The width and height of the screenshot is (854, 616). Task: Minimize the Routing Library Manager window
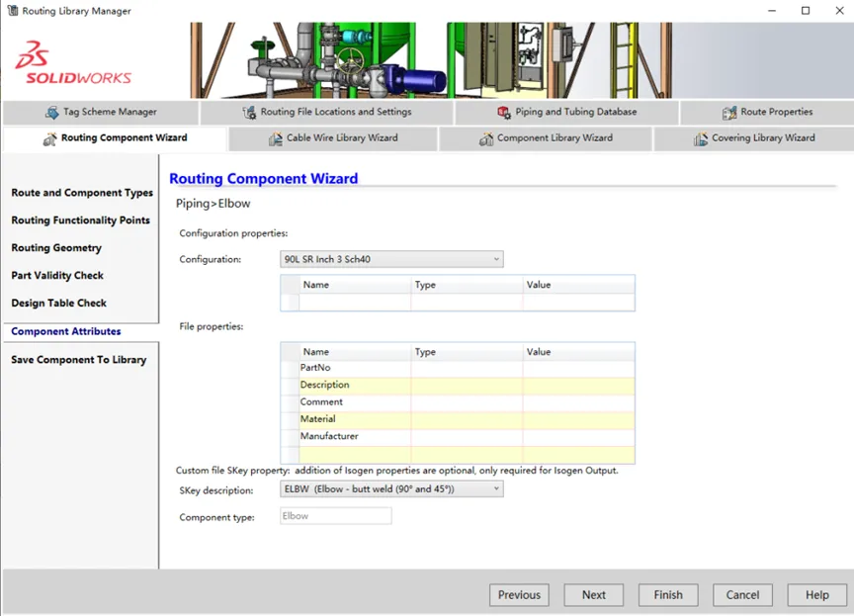click(772, 10)
